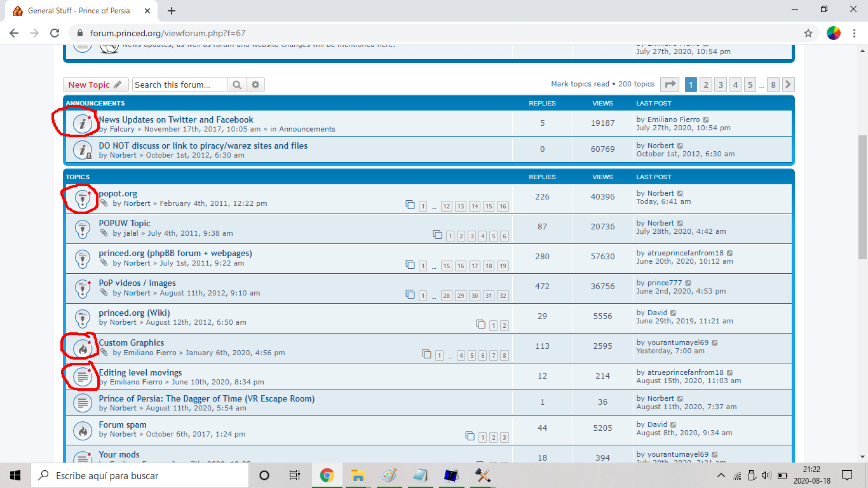
Task: View latest post icon by yourantumayel69 in Custom Graphics
Action: [714, 342]
